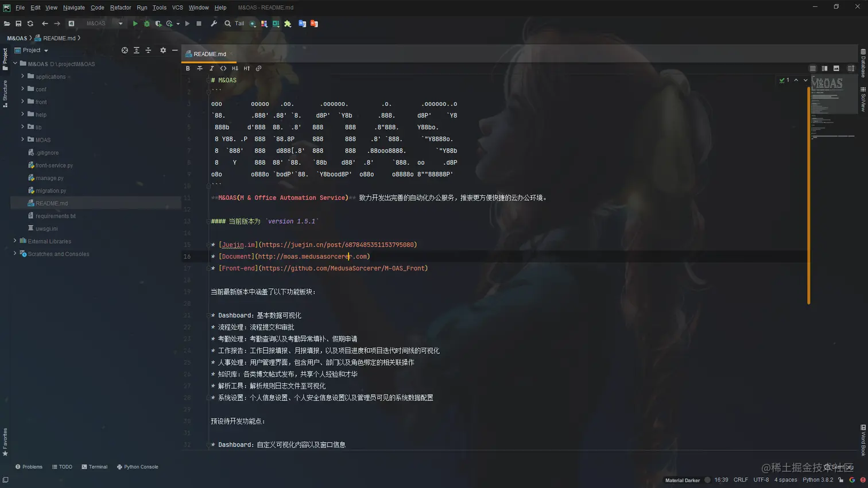Hide the Project panel with minus
The width and height of the screenshot is (868, 488).
point(175,51)
